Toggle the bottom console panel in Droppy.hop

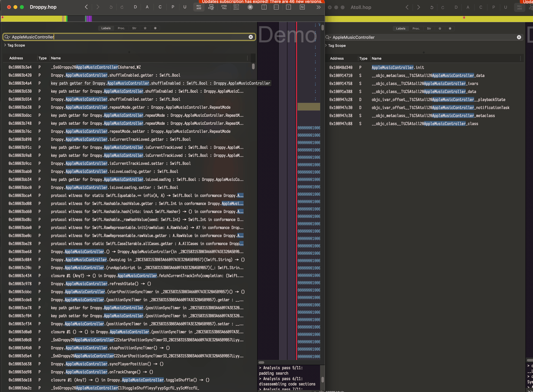point(276,7)
